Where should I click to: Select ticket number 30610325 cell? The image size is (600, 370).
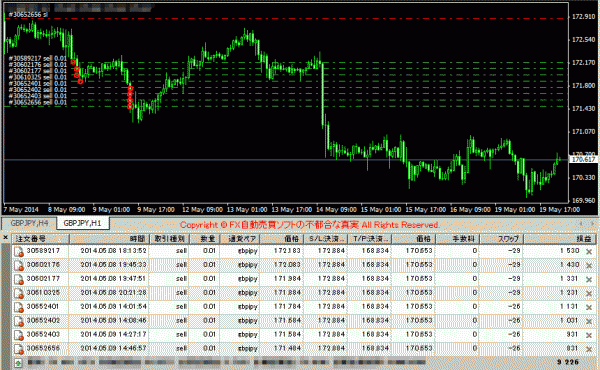(x=43, y=292)
